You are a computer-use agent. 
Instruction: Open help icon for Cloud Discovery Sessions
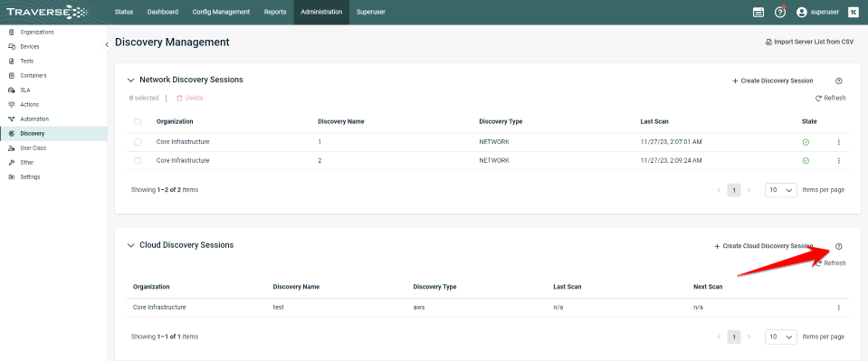pos(839,246)
